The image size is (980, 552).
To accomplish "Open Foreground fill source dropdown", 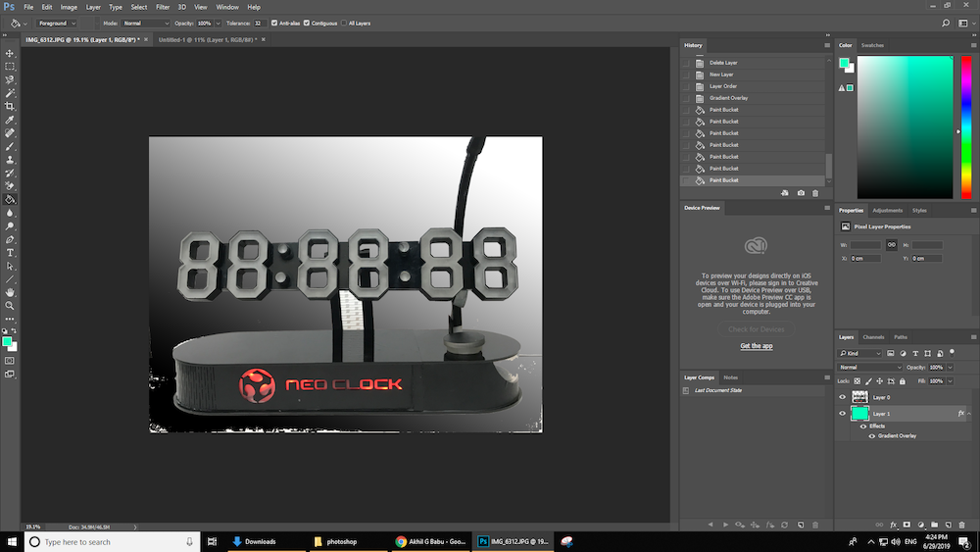I will pos(56,24).
